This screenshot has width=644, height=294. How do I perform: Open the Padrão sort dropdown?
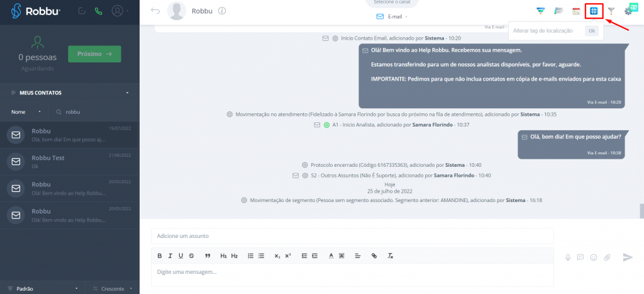click(41, 288)
